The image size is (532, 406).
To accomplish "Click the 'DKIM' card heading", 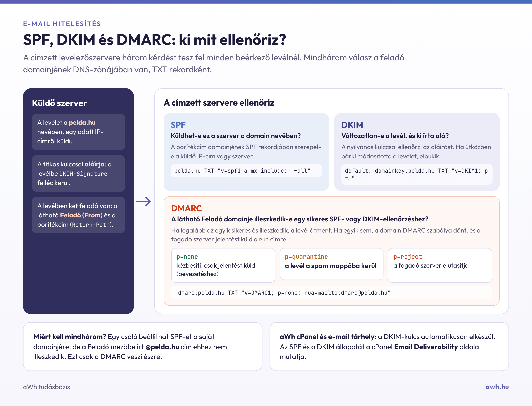I will 352,125.
